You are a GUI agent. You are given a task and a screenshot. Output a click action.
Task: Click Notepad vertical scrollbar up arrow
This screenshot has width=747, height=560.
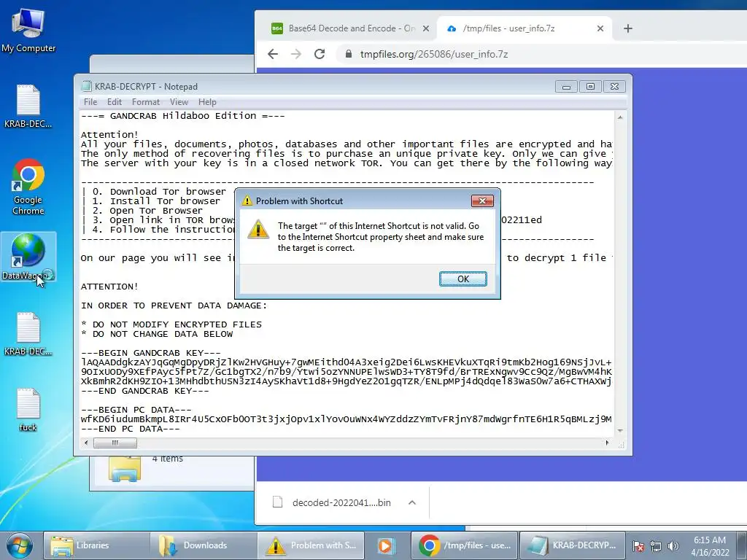620,117
